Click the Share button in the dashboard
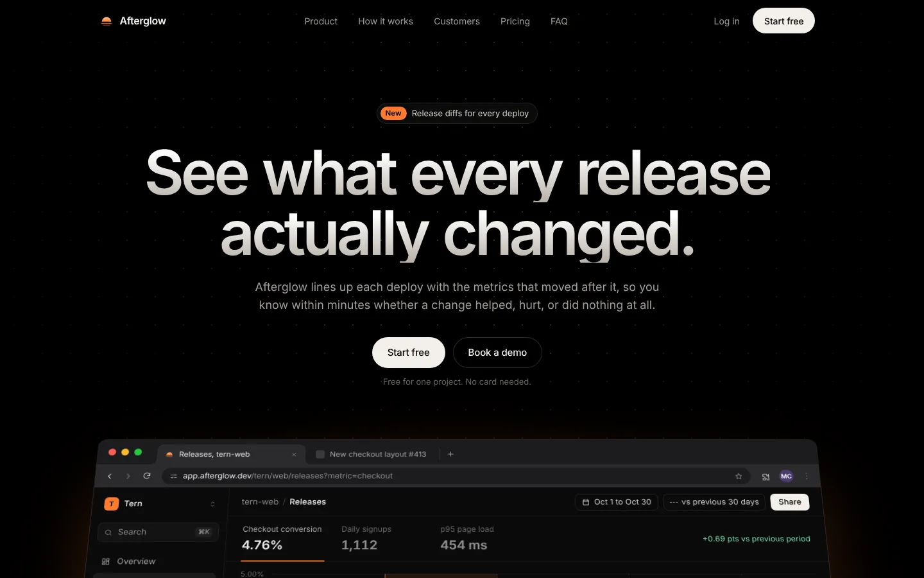Viewport: 924px width, 578px height. point(790,502)
